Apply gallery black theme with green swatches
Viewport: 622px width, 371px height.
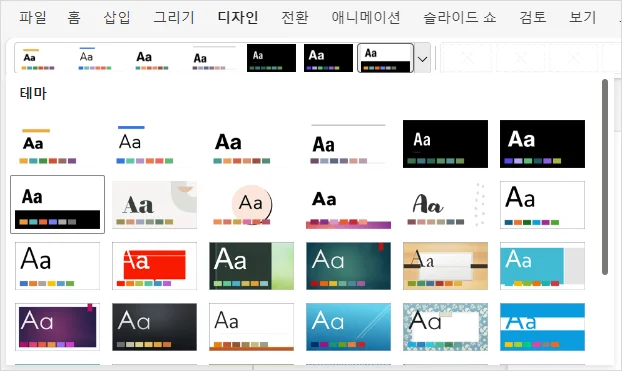point(445,144)
